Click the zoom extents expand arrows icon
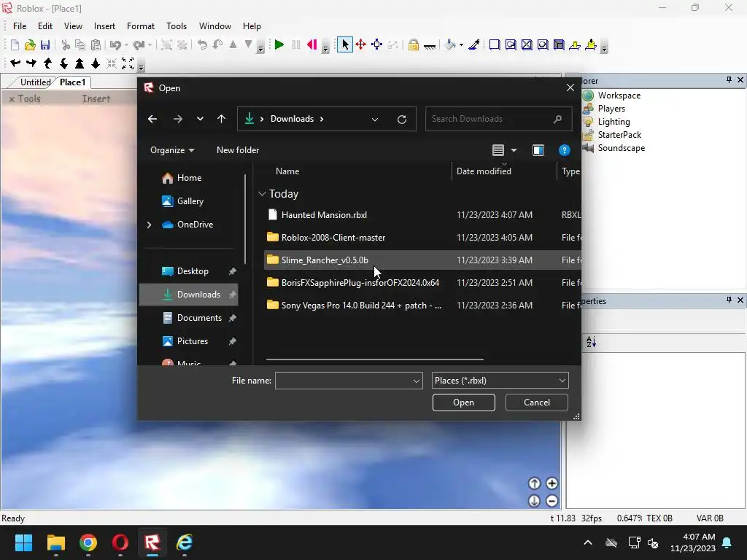 [128, 63]
